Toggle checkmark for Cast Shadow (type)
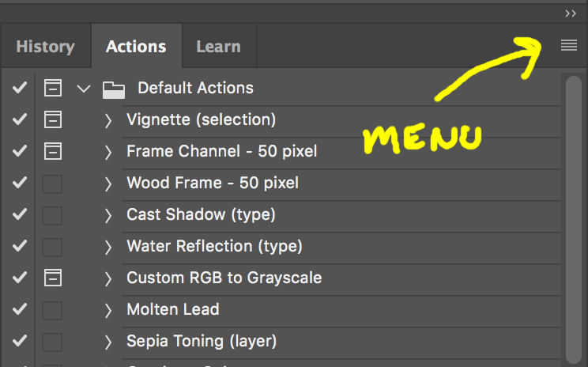 click(20, 214)
